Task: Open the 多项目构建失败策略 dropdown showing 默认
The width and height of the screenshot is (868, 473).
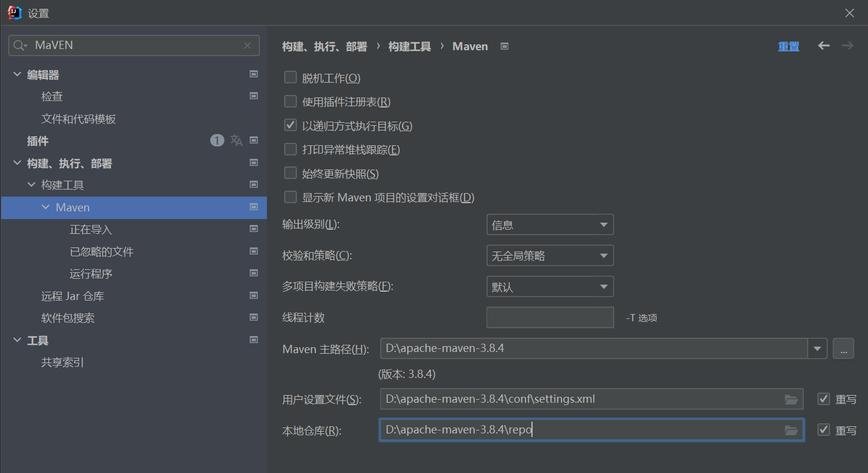Action: click(550, 287)
